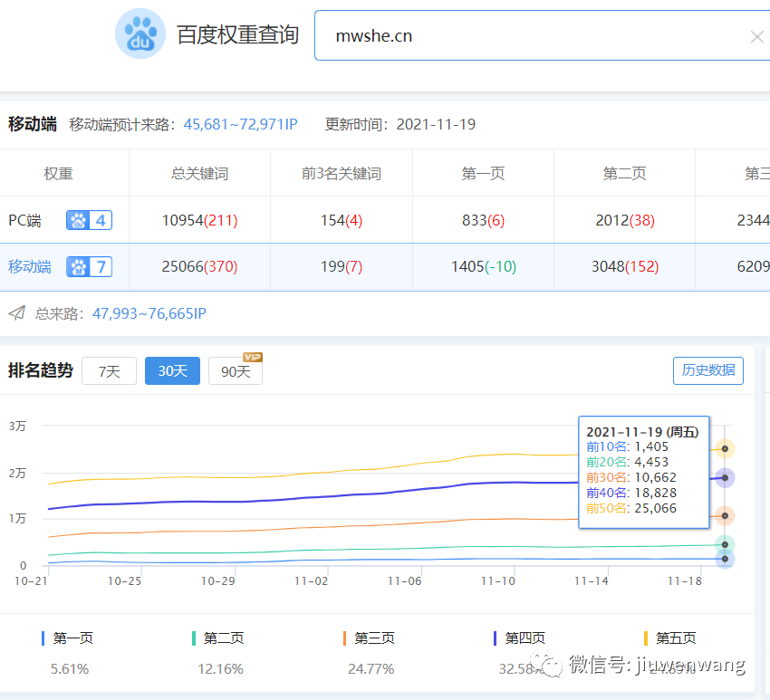Click the orange 前30名 data point on chart
This screenshot has height=700, width=770.
pyautogui.click(x=725, y=516)
